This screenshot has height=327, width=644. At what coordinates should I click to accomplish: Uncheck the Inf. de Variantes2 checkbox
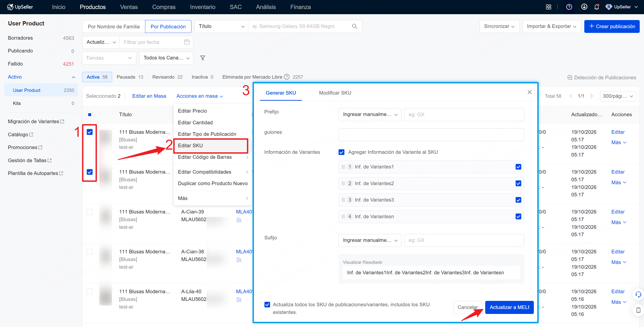click(518, 183)
